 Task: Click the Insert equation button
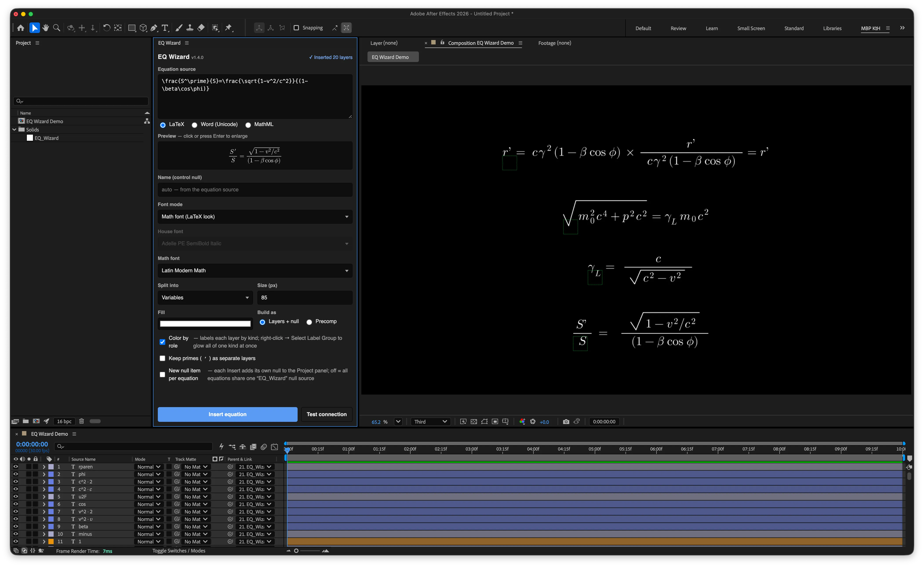[x=227, y=414]
